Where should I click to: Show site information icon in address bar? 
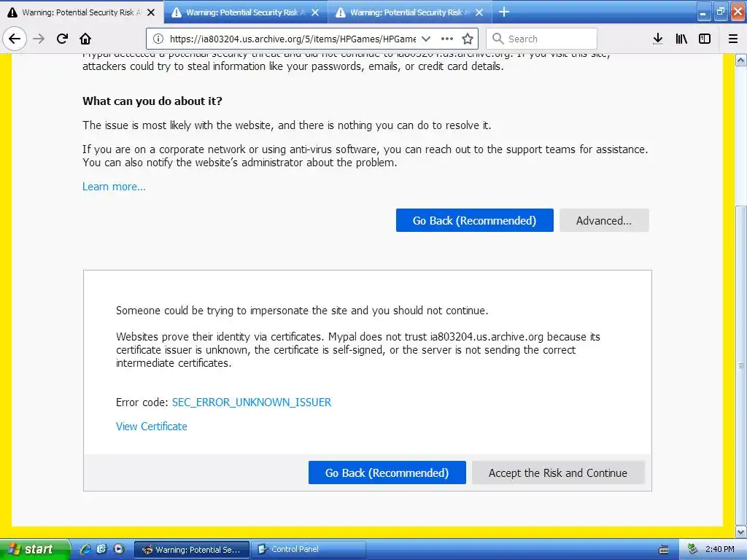pyautogui.click(x=158, y=39)
